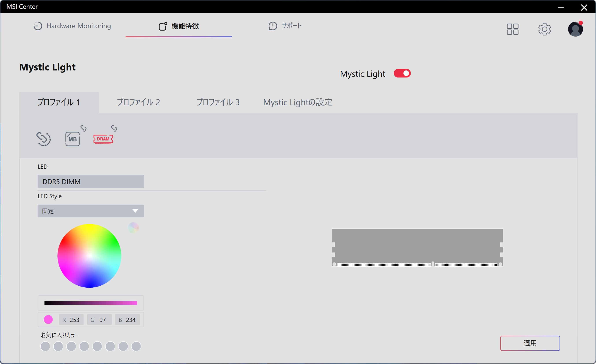The width and height of the screenshot is (596, 364).
Task: Click the Hardware Monitoring clock icon
Action: [x=38, y=26]
